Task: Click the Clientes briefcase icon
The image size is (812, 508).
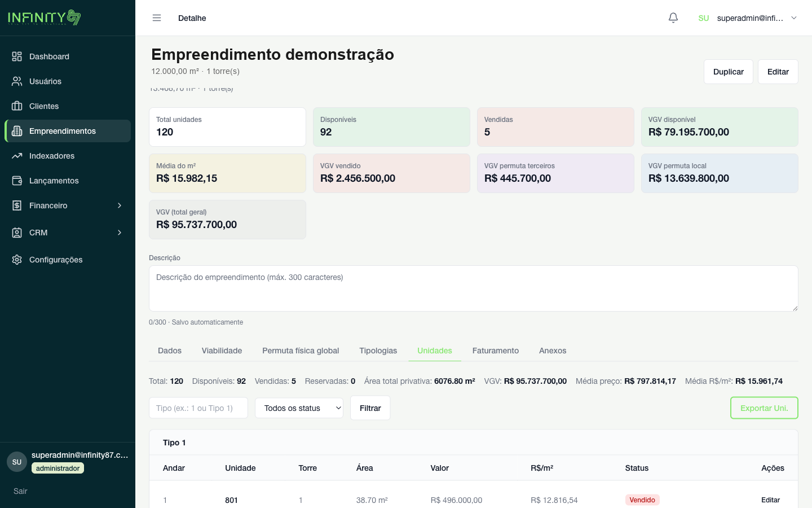Action: [x=17, y=106]
